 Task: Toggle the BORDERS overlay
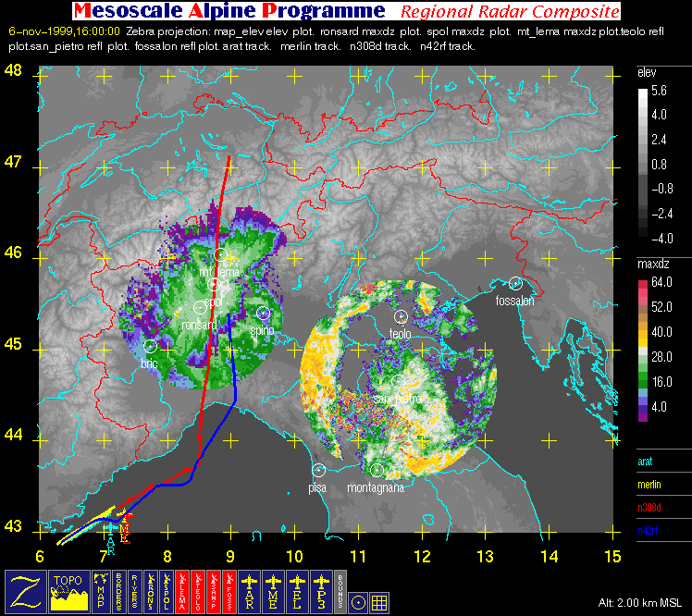tap(118, 592)
